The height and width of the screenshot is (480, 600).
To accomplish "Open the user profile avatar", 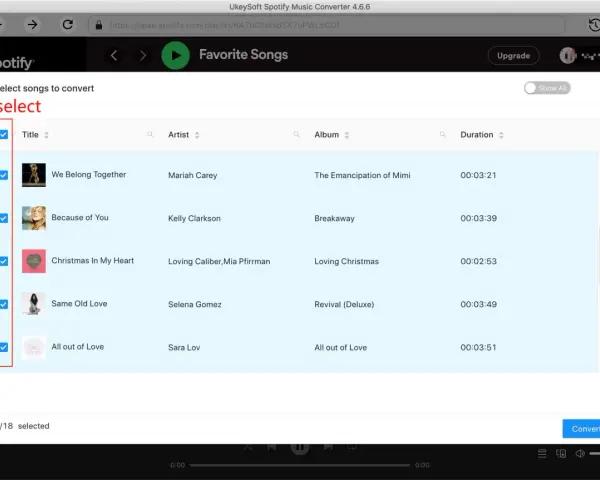I will [x=568, y=56].
